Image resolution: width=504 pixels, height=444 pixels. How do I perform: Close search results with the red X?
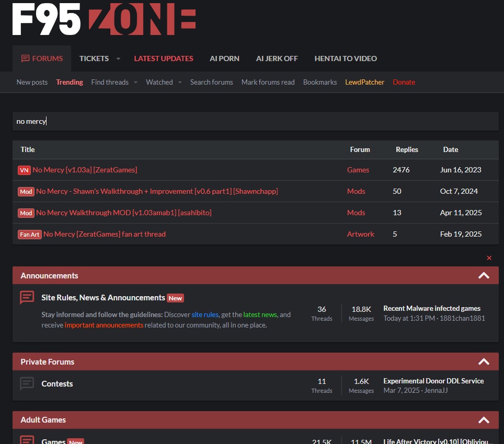pyautogui.click(x=489, y=258)
